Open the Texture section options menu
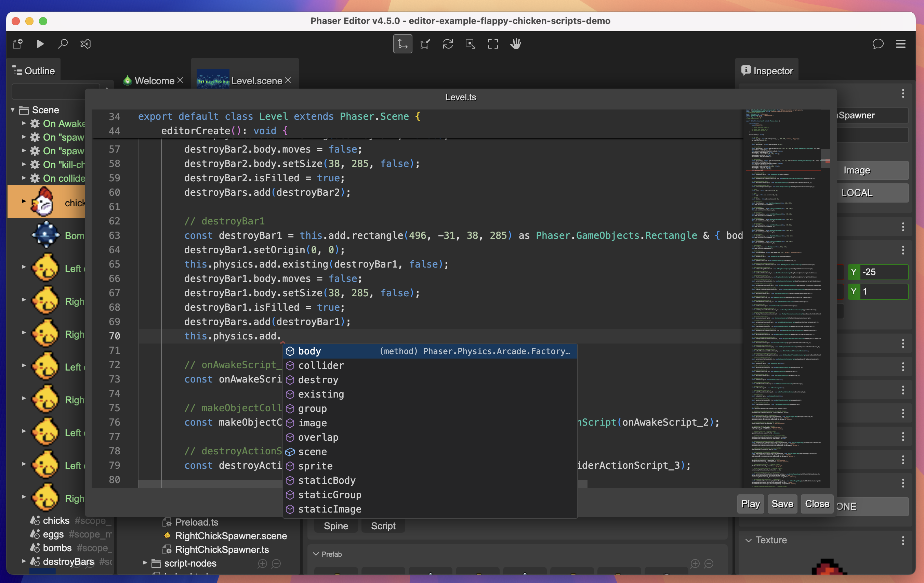Image resolution: width=924 pixels, height=583 pixels. 903,540
